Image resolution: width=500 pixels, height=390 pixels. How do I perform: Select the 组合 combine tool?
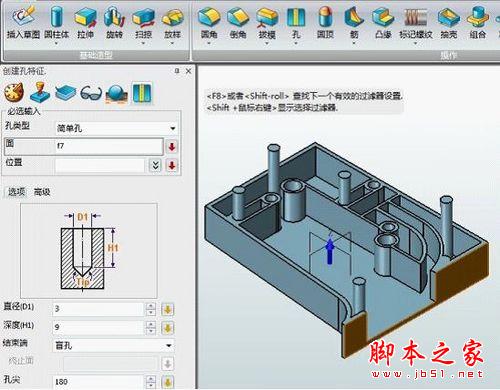tap(478, 22)
